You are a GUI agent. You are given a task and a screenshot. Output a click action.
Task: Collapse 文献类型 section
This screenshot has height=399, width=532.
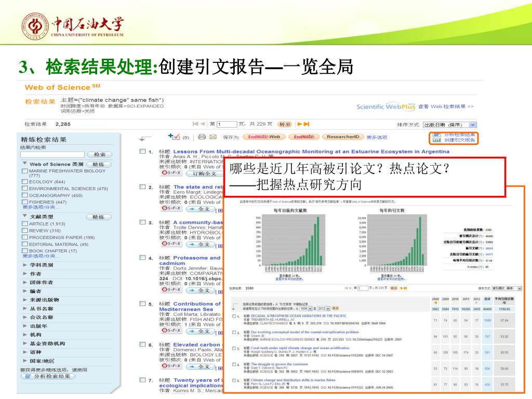coord(25,216)
